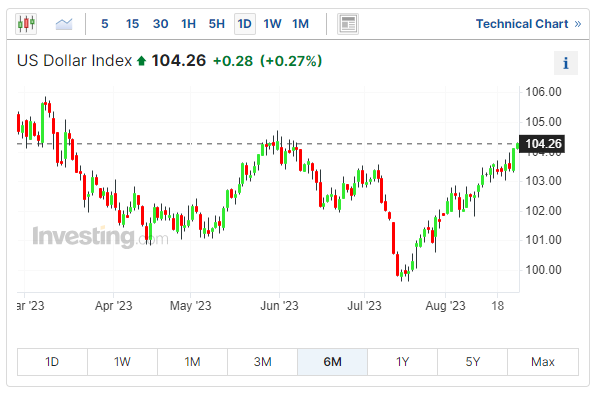This screenshot has width=593, height=394.
Task: Select the 5H interval
Action: (x=217, y=24)
